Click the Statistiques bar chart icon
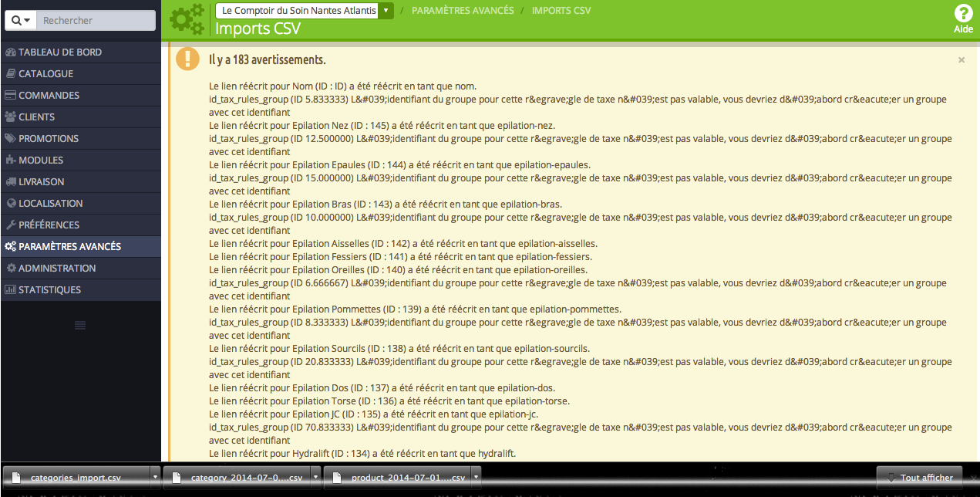Screen dimensions: 980x497 [11, 290]
